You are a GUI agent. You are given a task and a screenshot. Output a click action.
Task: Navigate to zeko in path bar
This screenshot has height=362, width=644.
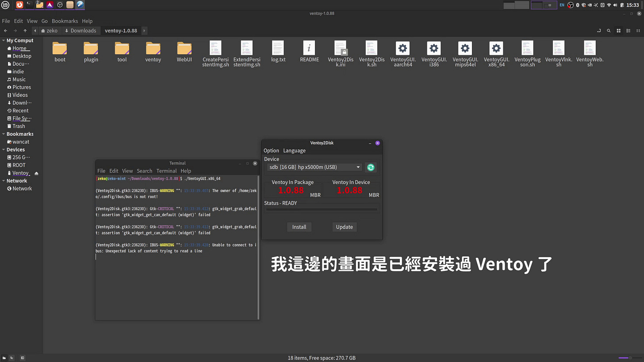[49, 30]
